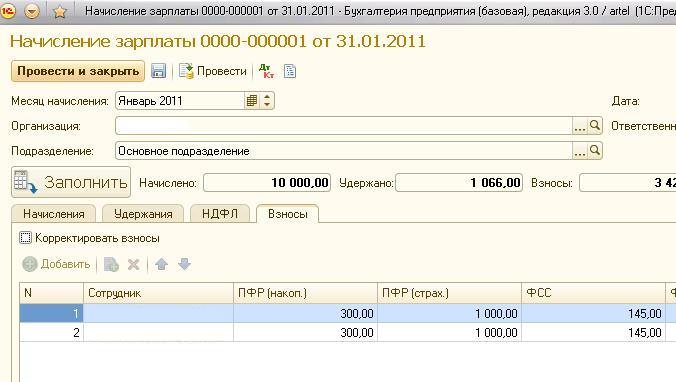The image size is (676, 382).
Task: Click the 'Подразделение' field
Action: click(344, 151)
